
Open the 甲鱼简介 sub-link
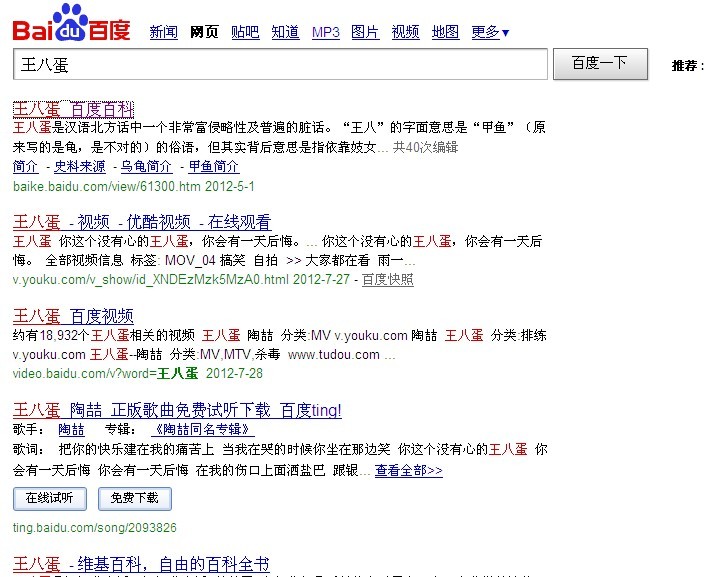point(213,167)
